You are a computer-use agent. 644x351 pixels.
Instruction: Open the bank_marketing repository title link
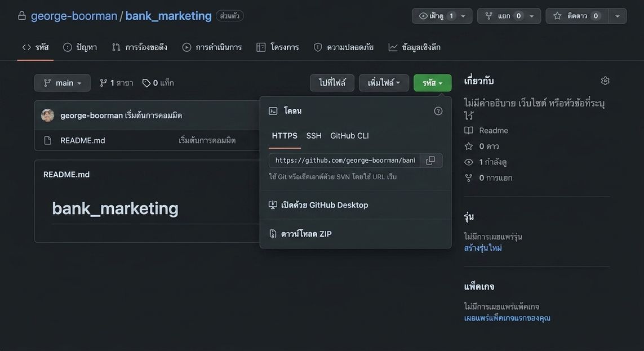(x=168, y=16)
